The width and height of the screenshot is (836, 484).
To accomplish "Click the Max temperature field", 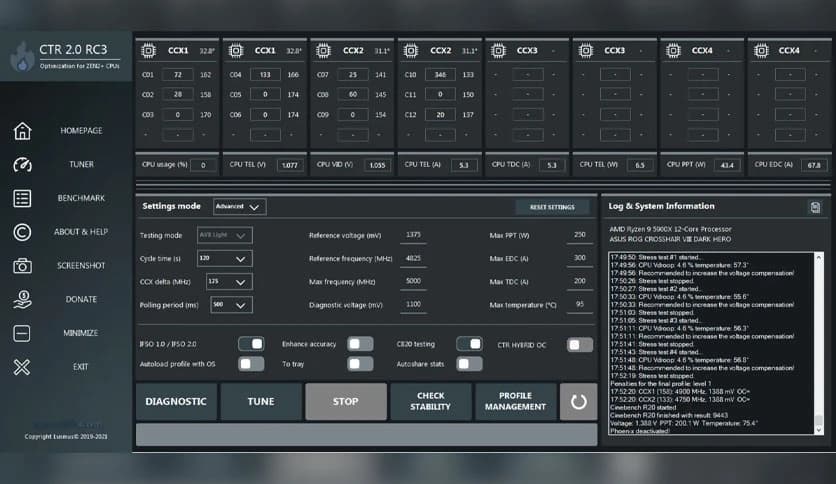I will (x=580, y=304).
